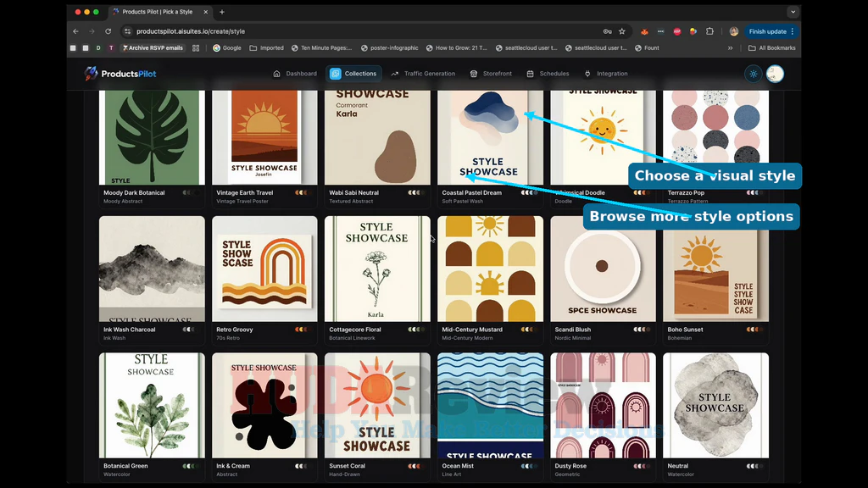Select the Collections nav tab
The image size is (868, 488).
pos(353,74)
